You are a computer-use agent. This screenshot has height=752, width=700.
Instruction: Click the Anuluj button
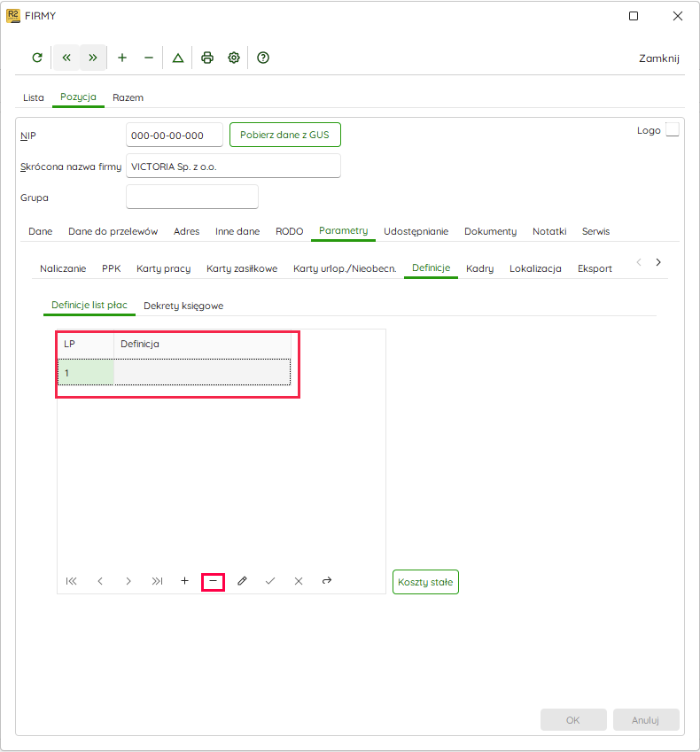tap(646, 720)
